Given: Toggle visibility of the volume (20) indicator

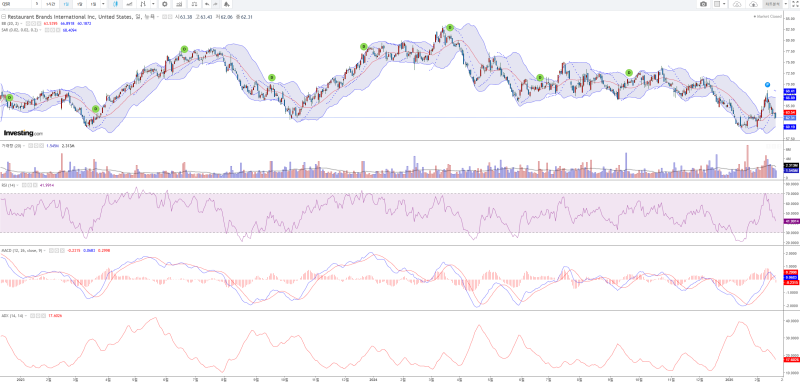Looking at the screenshot, I should coord(30,145).
